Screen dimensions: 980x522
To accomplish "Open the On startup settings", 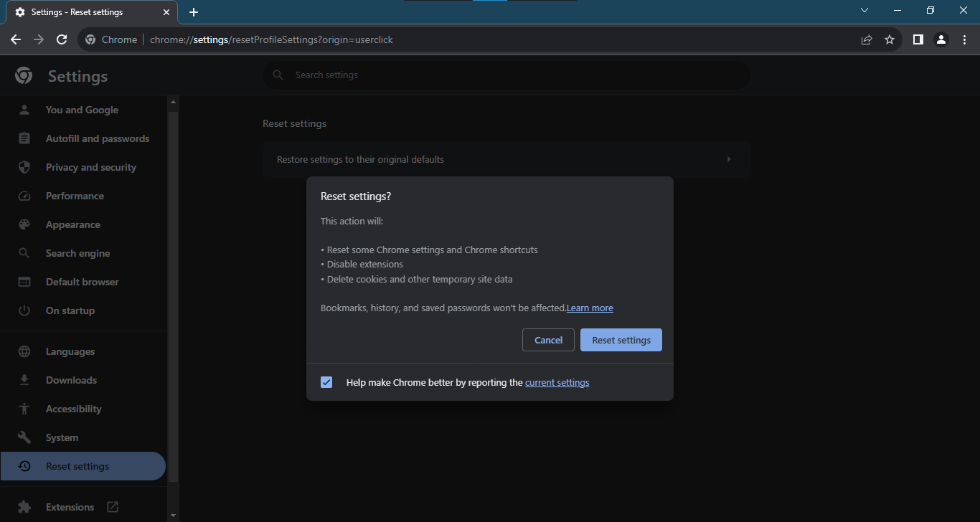I will pos(70,310).
